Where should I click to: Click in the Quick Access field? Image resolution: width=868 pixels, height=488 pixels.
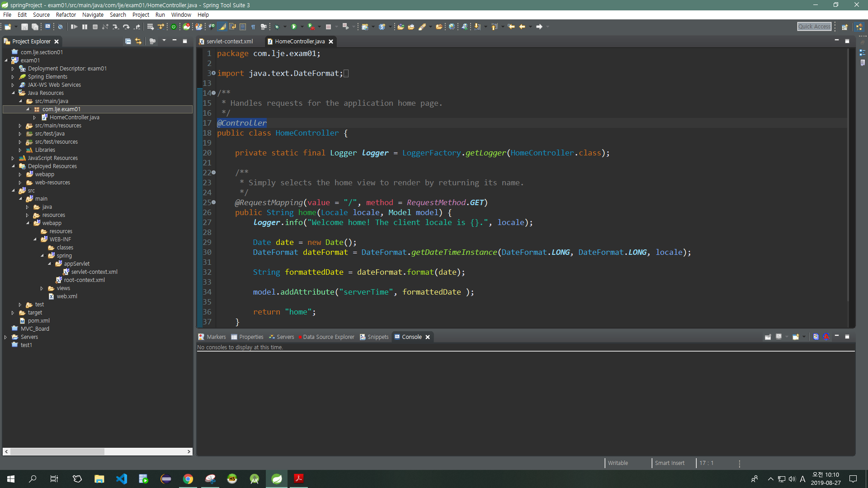tap(814, 27)
